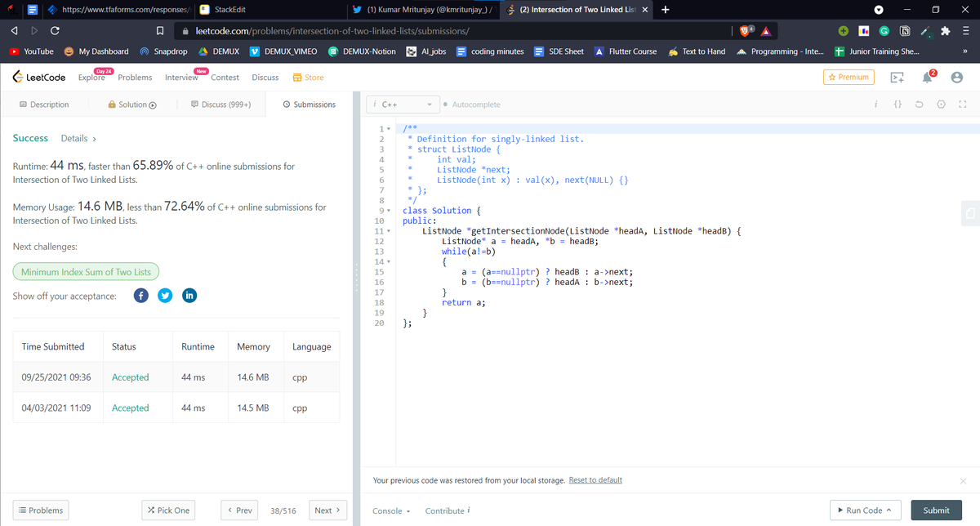Collapse the code fold at line 11

click(390, 231)
